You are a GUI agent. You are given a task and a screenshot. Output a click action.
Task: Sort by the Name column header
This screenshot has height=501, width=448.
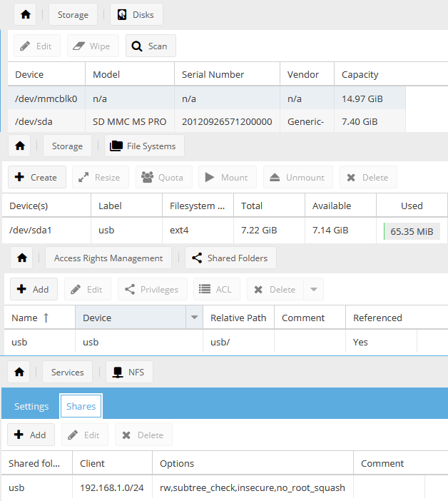click(30, 318)
